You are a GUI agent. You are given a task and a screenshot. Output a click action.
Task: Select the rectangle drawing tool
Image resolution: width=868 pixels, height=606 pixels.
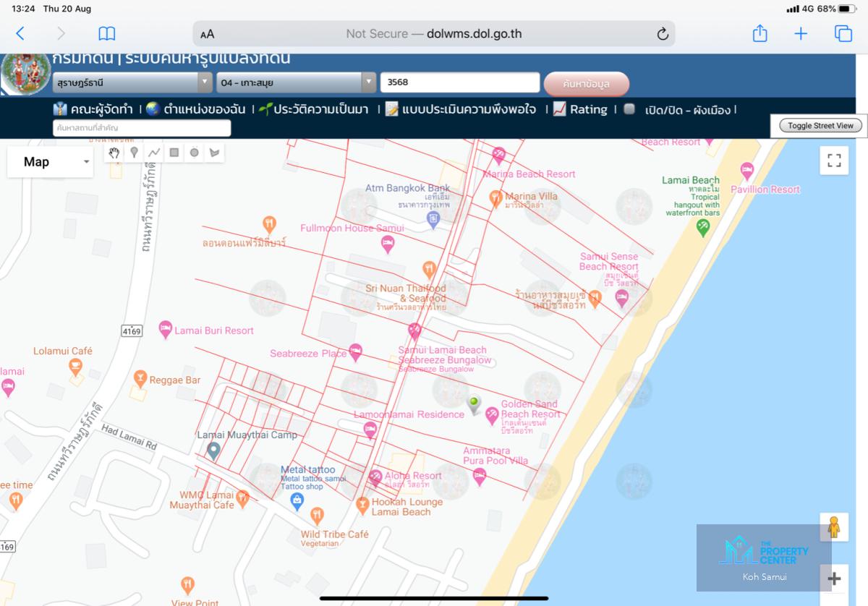(174, 153)
